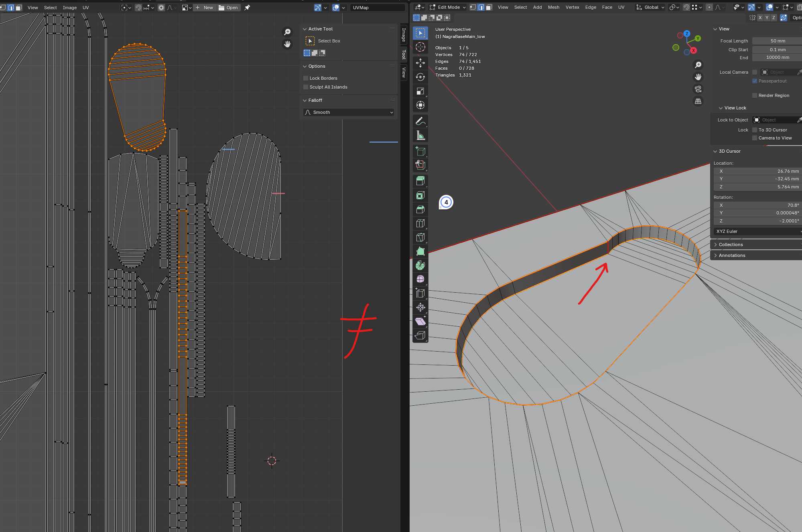Click the UV editor zoom magnifier icon
Viewport: 802px width, 532px height.
click(287, 32)
